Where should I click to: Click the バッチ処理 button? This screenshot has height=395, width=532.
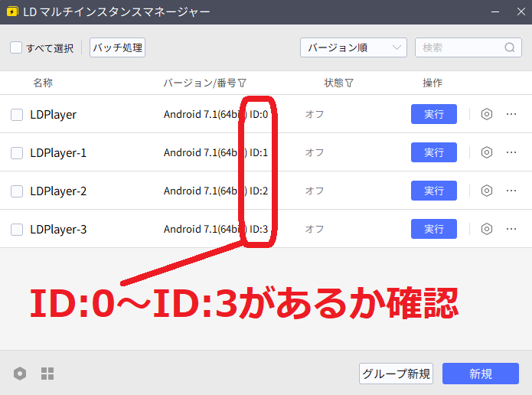click(117, 47)
